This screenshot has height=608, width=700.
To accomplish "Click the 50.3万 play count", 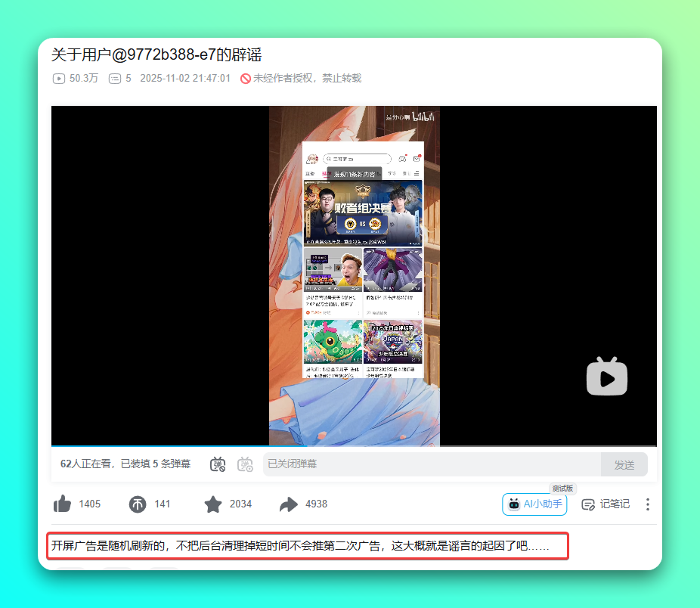I will (83, 78).
